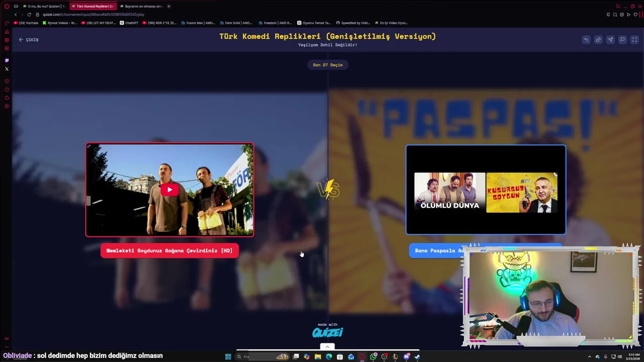Image resolution: width=644 pixels, height=362 pixels.
Task: Switch to 'O mu, Bu mu? Quizleri' tab
Action: [44, 6]
